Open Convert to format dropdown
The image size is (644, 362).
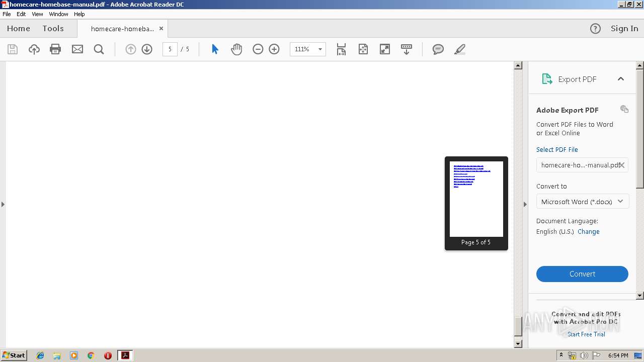[x=583, y=202]
